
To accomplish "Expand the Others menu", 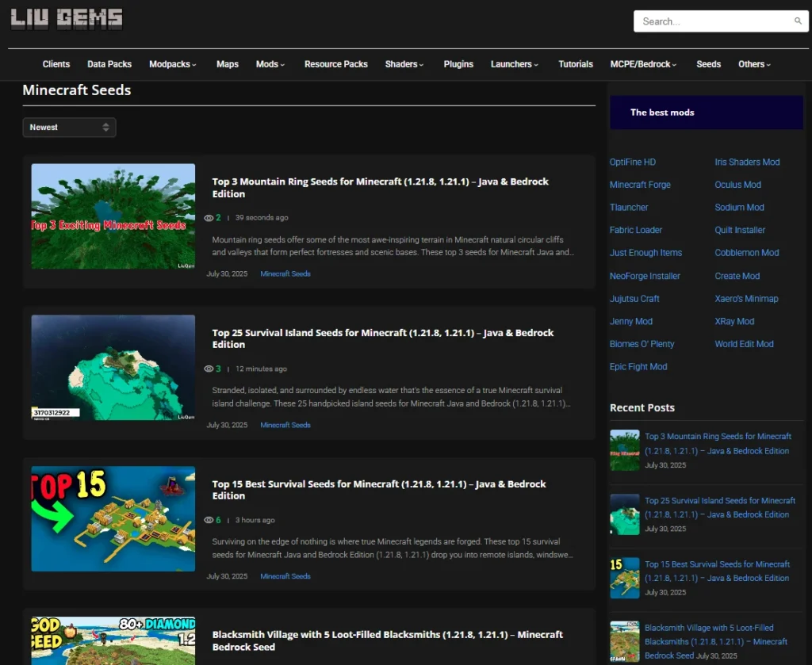I will click(755, 64).
